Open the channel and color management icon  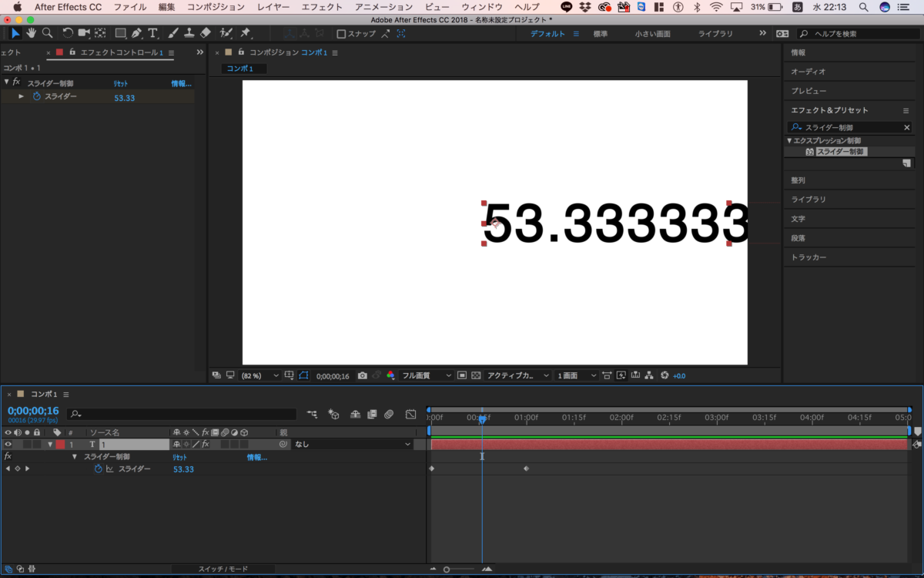[x=390, y=375]
